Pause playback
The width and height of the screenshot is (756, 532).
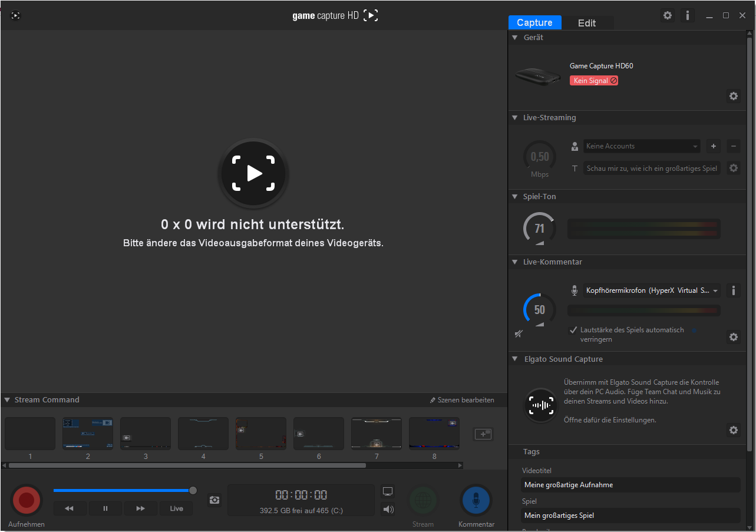pyautogui.click(x=105, y=508)
